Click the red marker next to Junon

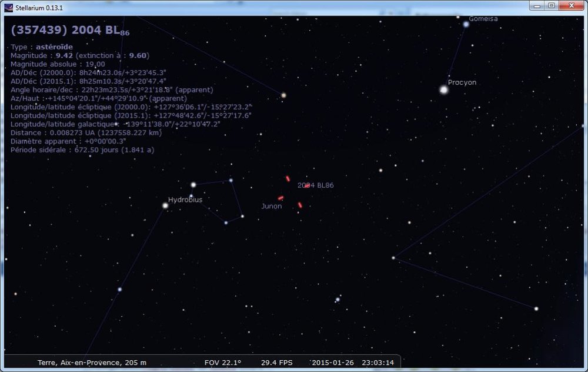pos(280,197)
